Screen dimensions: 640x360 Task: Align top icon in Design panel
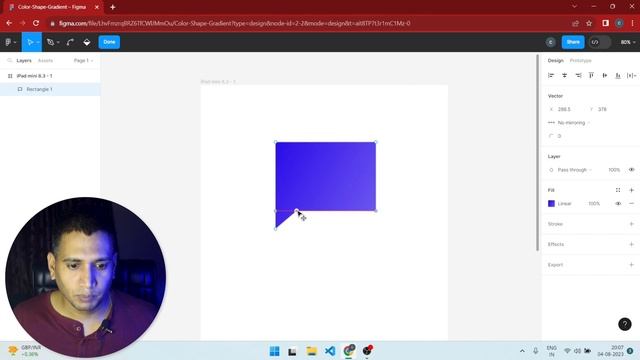point(591,76)
